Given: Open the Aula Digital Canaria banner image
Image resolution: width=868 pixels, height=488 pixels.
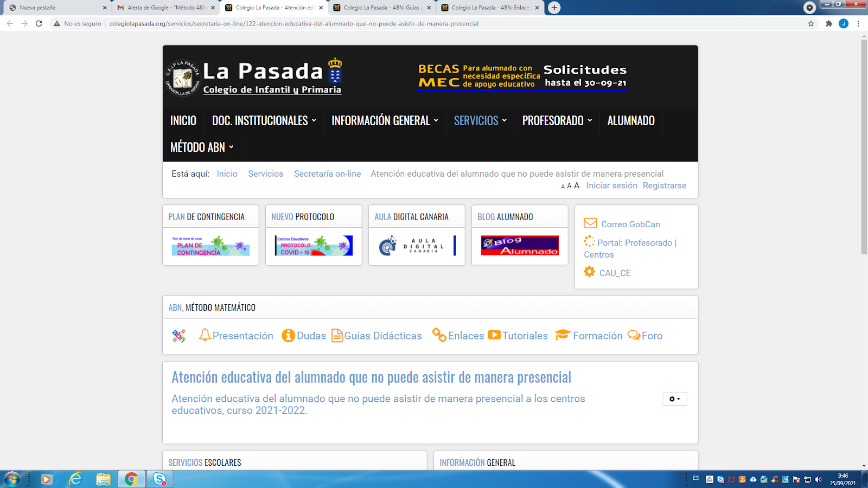Looking at the screenshot, I should 417,246.
